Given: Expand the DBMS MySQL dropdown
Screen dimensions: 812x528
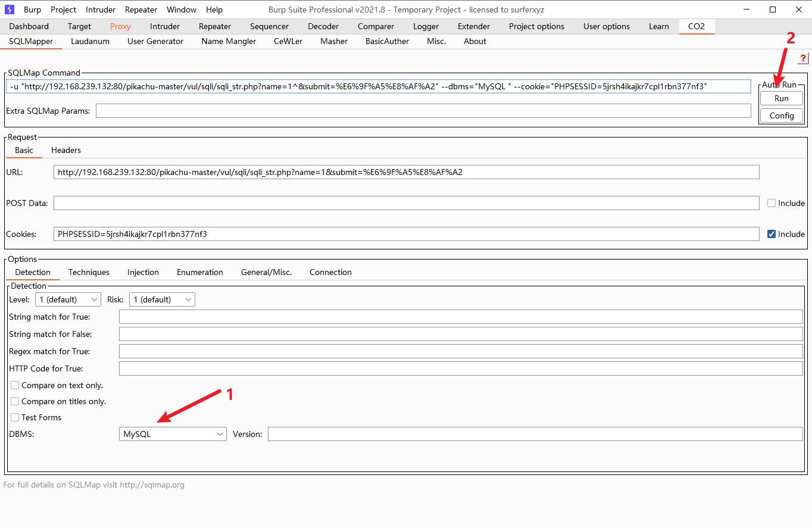Looking at the screenshot, I should click(x=173, y=434).
